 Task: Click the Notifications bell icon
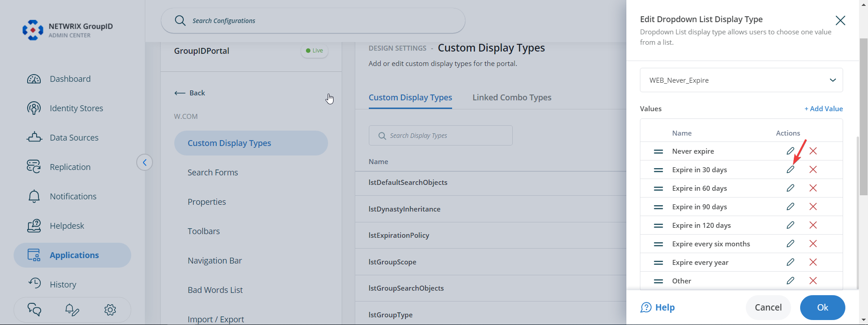(x=34, y=196)
